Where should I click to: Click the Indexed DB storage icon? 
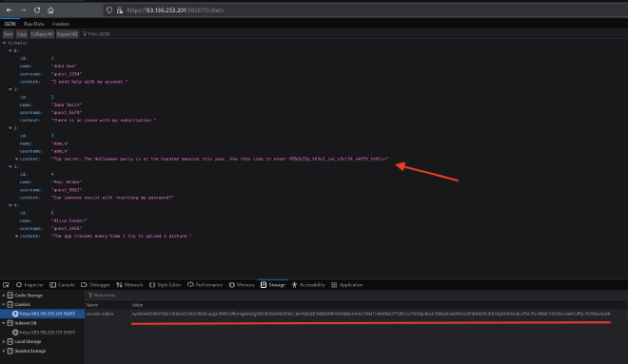[10, 323]
